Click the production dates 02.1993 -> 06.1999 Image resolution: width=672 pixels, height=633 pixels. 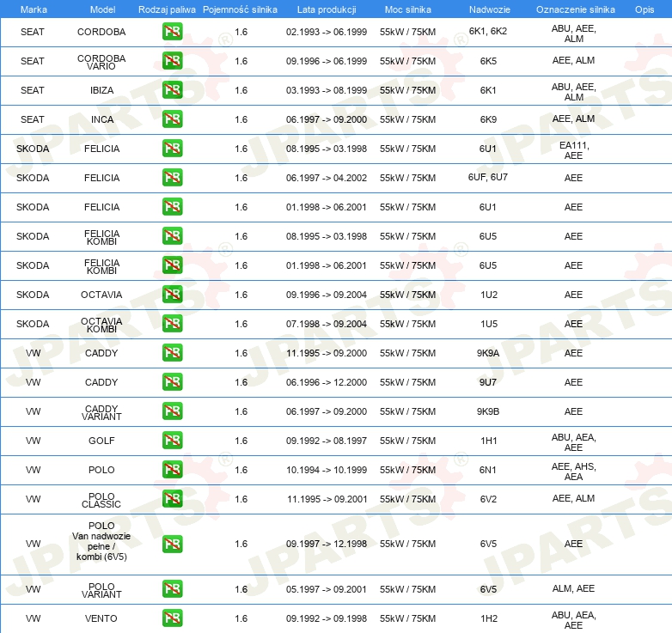(327, 32)
